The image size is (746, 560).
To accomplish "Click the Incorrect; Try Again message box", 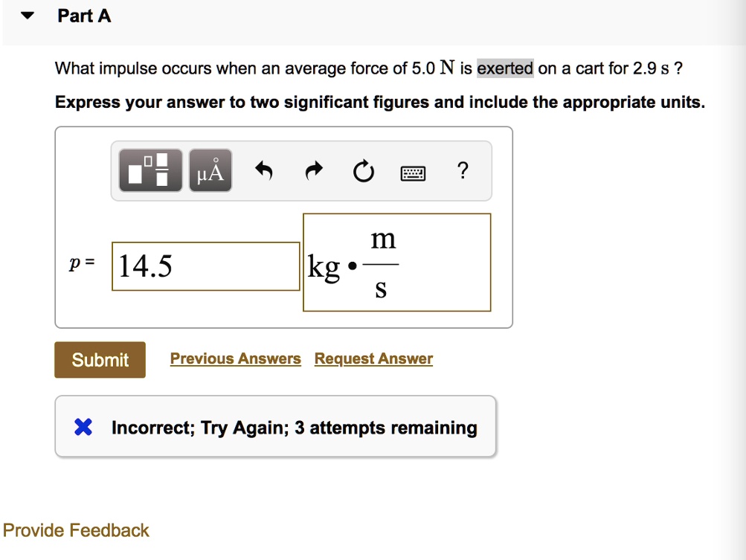I will tap(275, 427).
